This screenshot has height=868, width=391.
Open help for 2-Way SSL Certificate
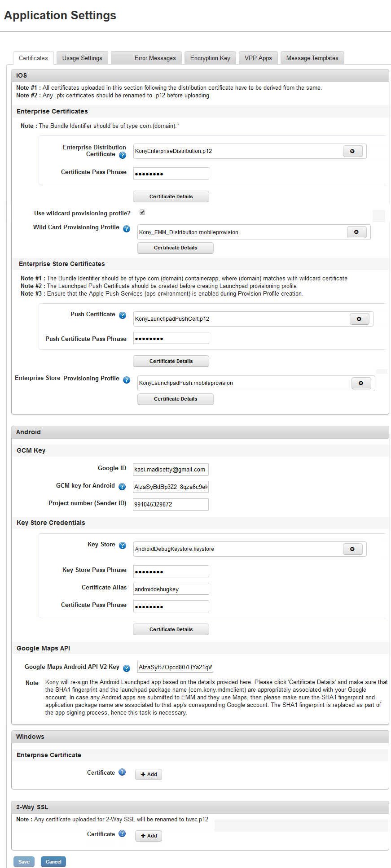click(x=122, y=833)
